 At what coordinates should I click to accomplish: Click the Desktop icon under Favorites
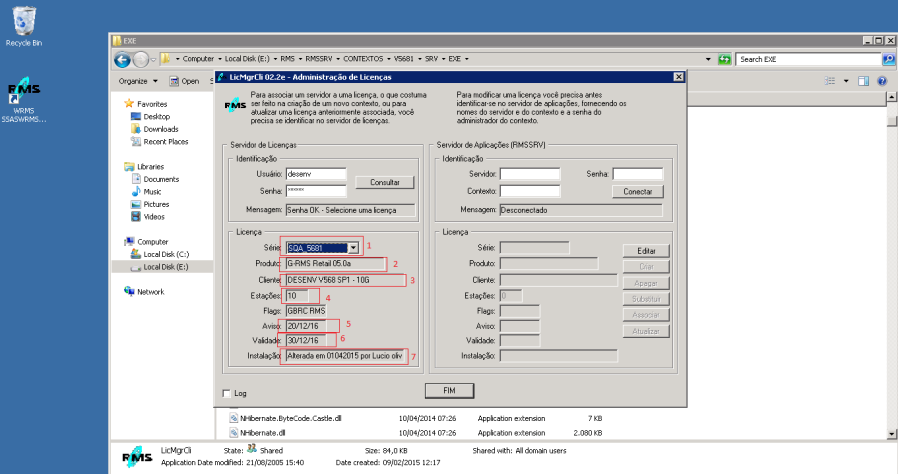point(136,116)
